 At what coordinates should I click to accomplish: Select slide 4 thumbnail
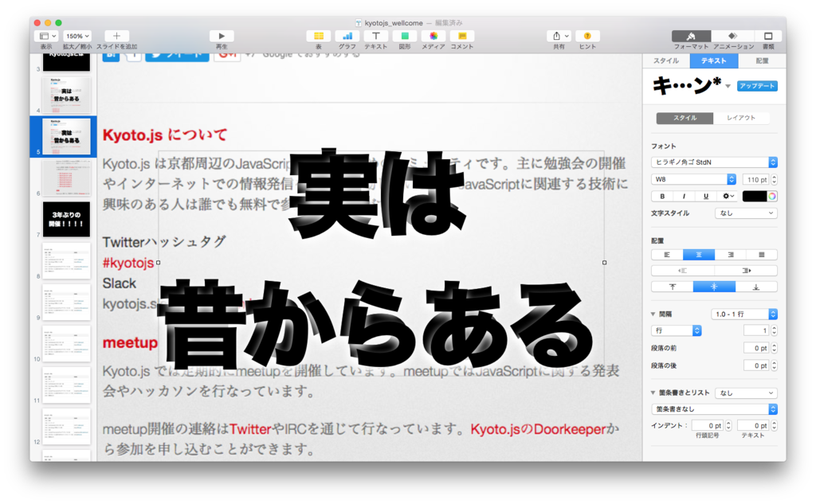click(66, 96)
